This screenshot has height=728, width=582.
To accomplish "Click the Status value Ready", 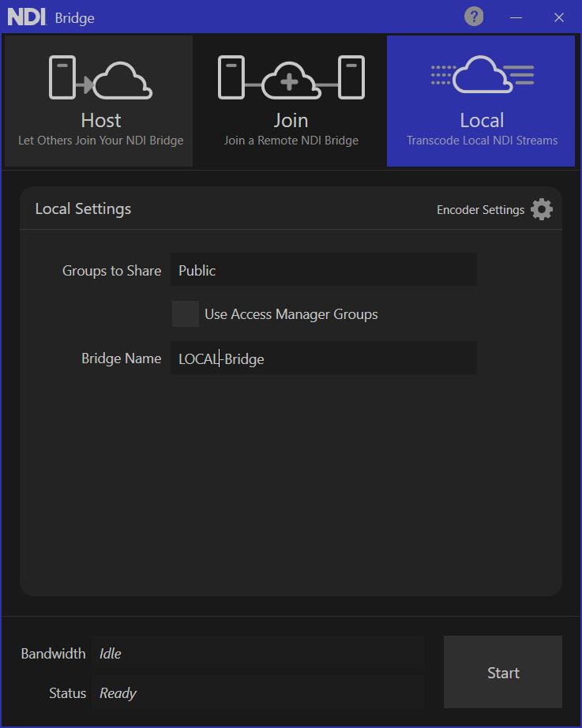I will (x=118, y=693).
